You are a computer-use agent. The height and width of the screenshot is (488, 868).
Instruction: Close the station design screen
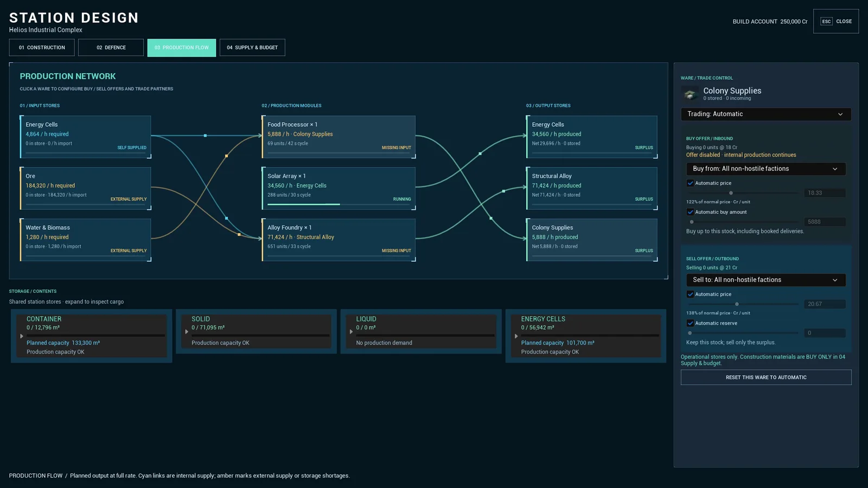[836, 22]
